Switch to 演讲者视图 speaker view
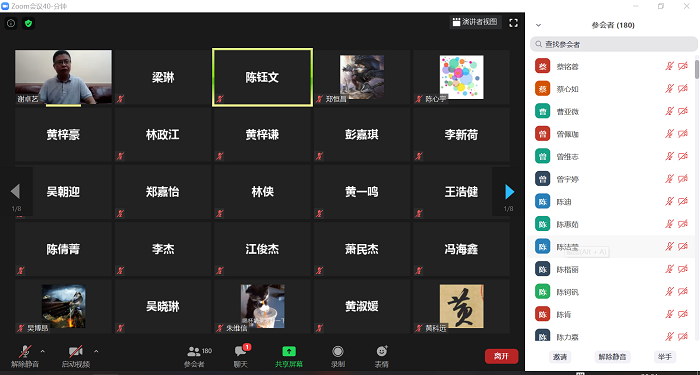This screenshot has width=700, height=375. click(x=475, y=22)
